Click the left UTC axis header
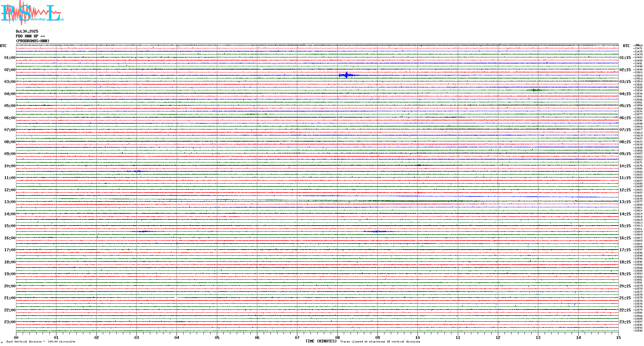The height and width of the screenshot is (346, 644). click(3, 46)
